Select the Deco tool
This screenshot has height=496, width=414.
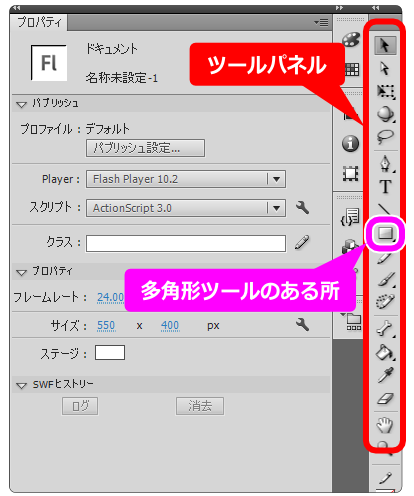(385, 302)
